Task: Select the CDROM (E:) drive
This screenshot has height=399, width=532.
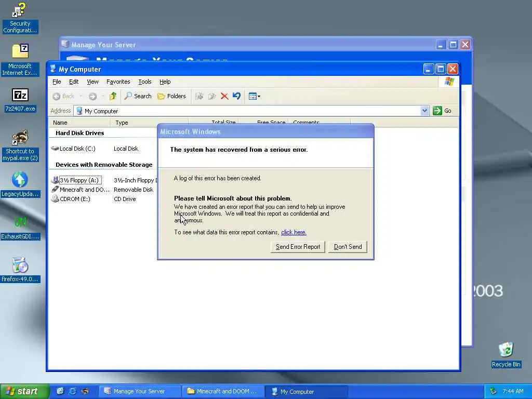Action: click(71, 199)
